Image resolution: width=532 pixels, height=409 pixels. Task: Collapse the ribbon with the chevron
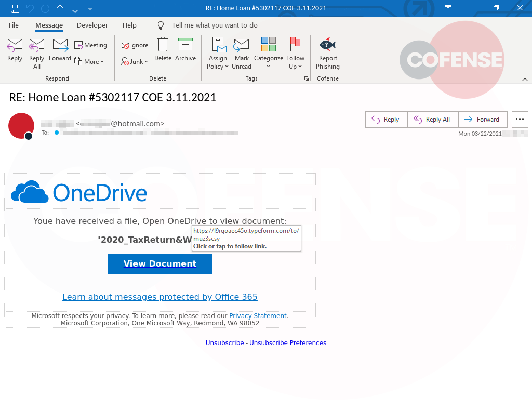point(525,79)
